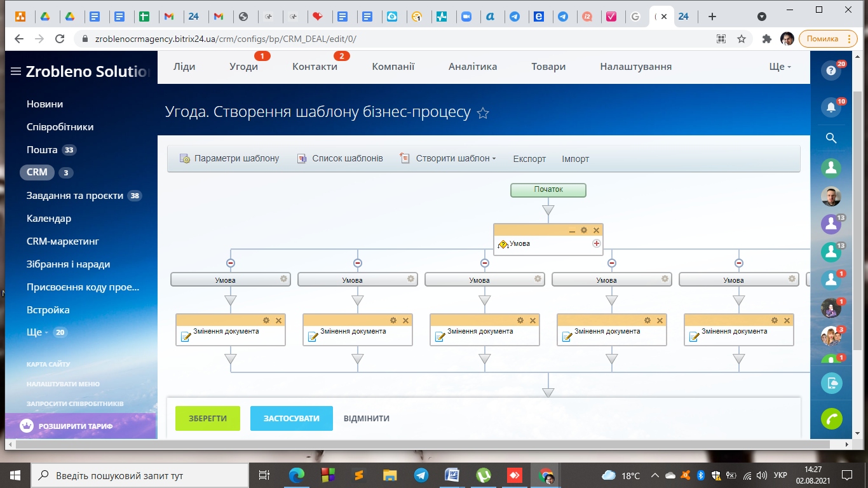This screenshot has width=868, height=488.
Task: Toggle the left sidebar hamburger menu
Action: coord(16,72)
